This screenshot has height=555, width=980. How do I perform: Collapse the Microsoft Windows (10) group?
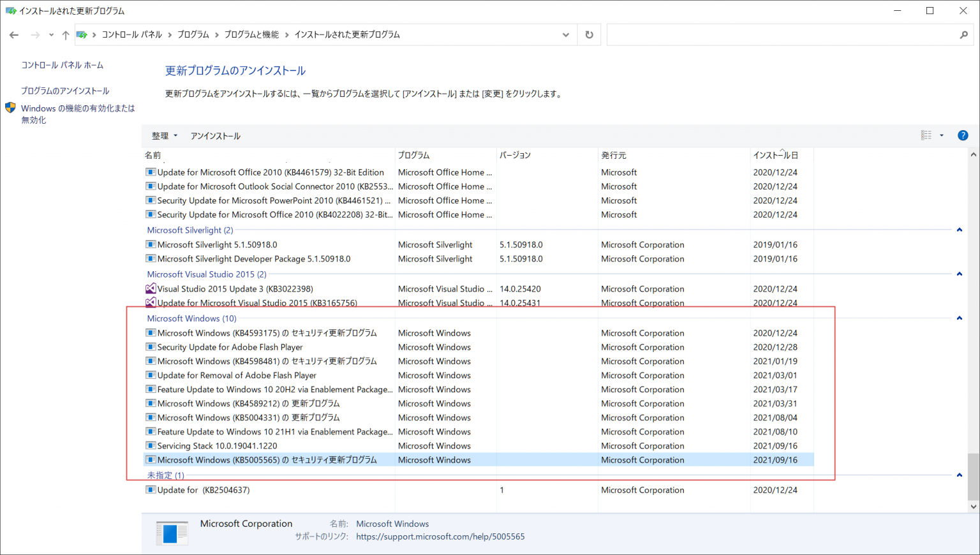pos(958,317)
